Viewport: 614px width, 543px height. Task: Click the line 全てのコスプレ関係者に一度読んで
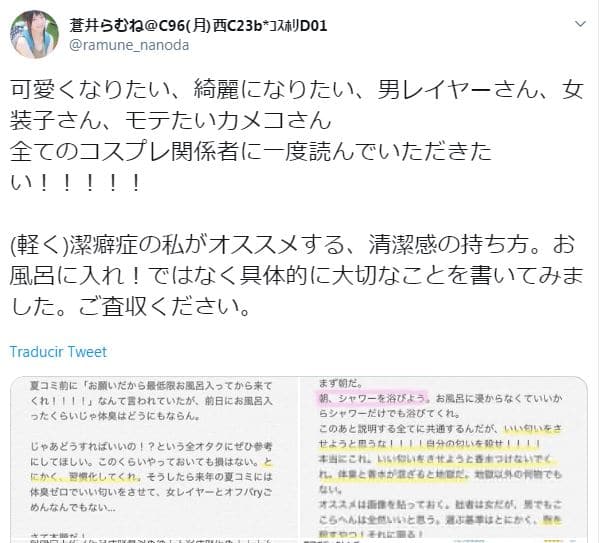251,152
